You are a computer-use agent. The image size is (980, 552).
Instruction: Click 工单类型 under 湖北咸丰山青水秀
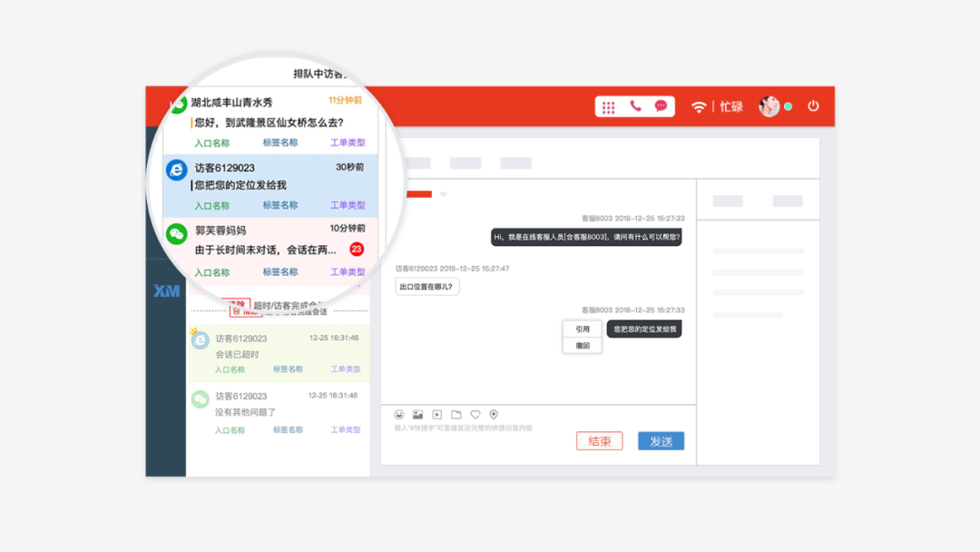[348, 143]
